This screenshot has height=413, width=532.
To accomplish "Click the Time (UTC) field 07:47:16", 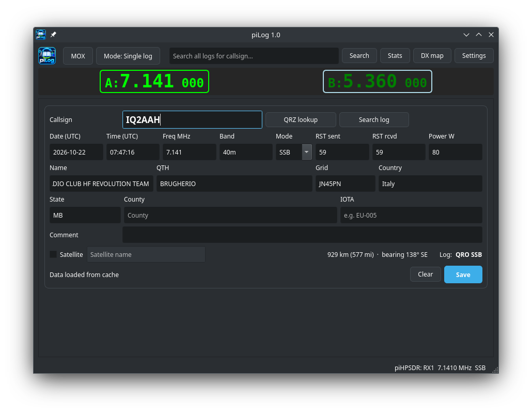I will 133,152.
